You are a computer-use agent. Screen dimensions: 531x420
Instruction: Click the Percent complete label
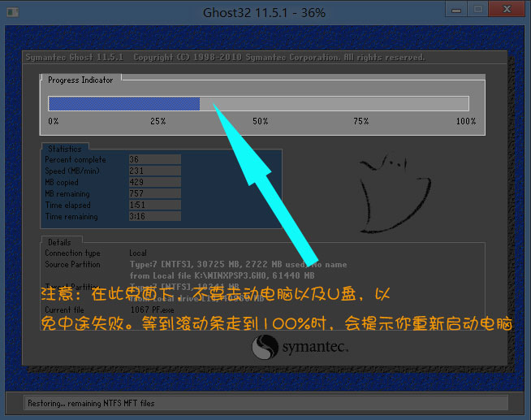point(76,159)
